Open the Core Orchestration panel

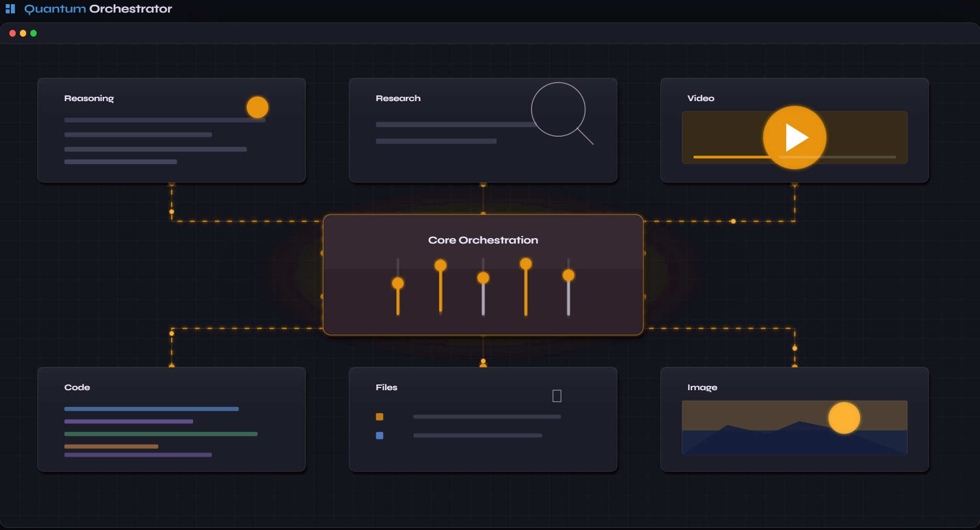tap(483, 240)
